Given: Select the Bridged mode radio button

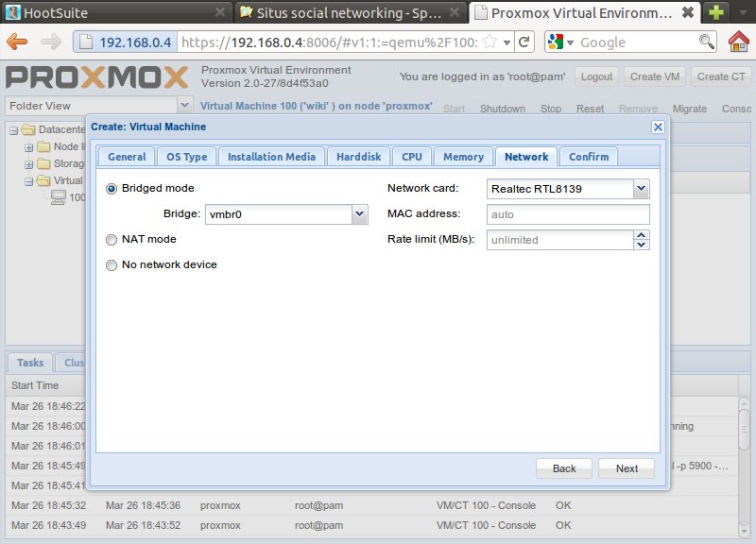Looking at the screenshot, I should click(112, 189).
